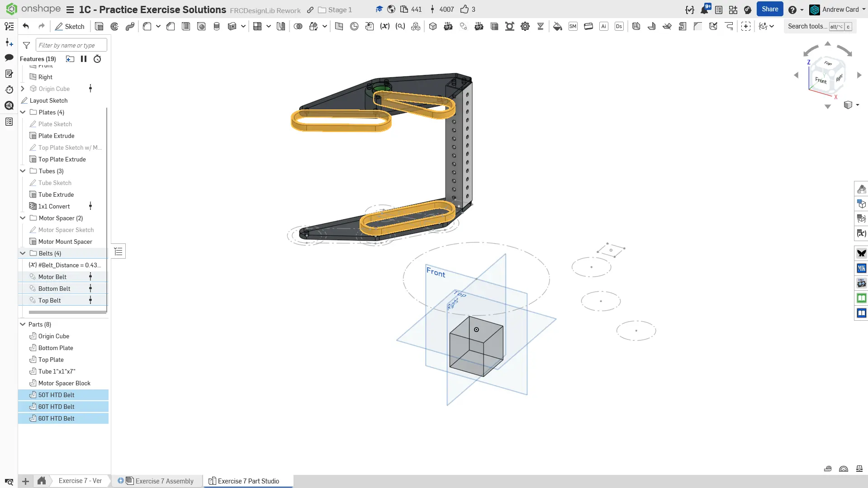
Task: Click the blue Share button
Action: point(769,9)
